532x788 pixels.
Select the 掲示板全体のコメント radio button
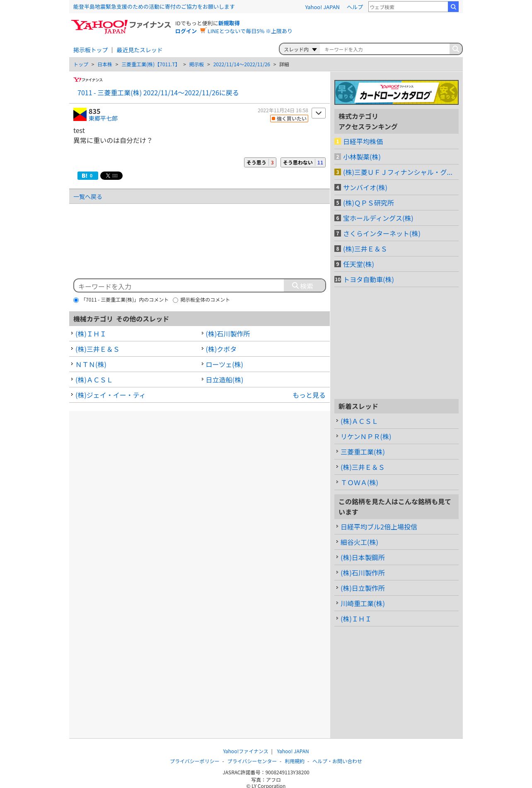tap(175, 300)
